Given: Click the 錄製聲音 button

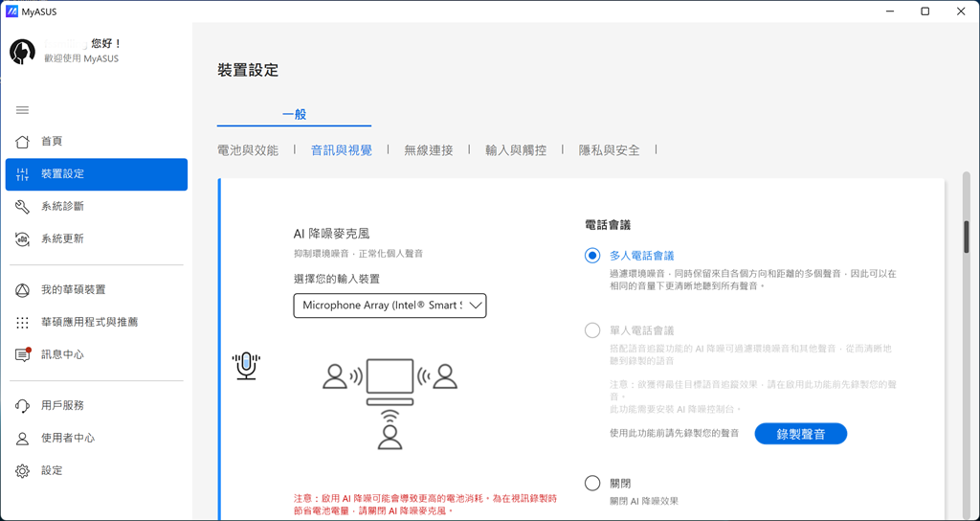Looking at the screenshot, I should pos(800,434).
